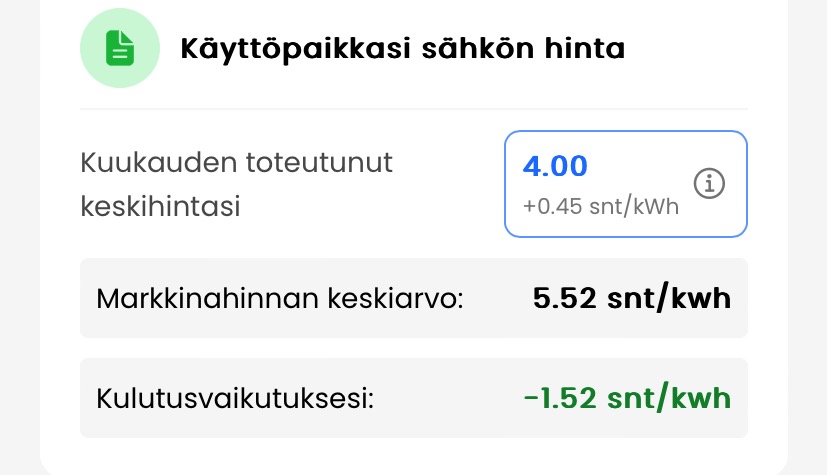This screenshot has height=475, width=827.
Task: Select the blue 4.00 price value
Action: 555,166
